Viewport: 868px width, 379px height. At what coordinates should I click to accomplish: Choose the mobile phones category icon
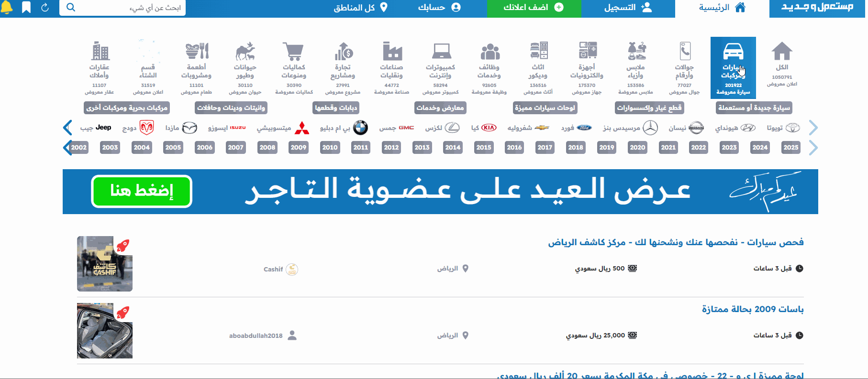coord(685,51)
